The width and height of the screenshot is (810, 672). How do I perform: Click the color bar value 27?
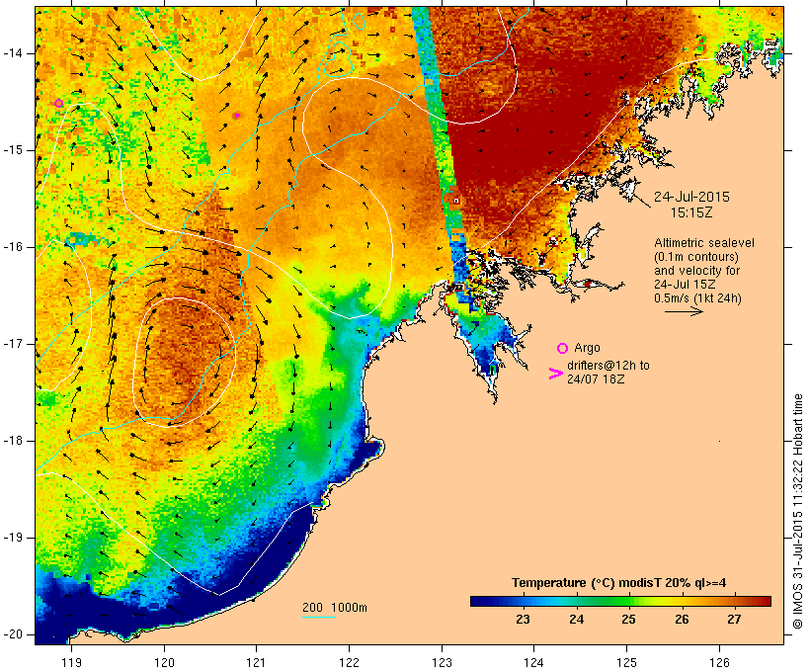click(734, 620)
